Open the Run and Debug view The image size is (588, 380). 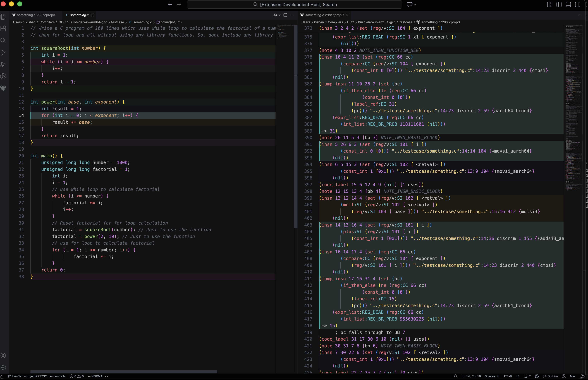[3, 65]
